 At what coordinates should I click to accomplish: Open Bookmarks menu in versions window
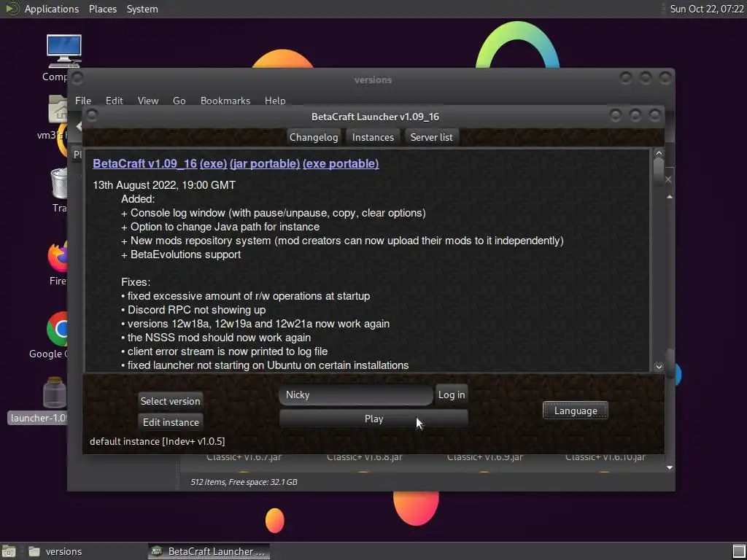225,101
